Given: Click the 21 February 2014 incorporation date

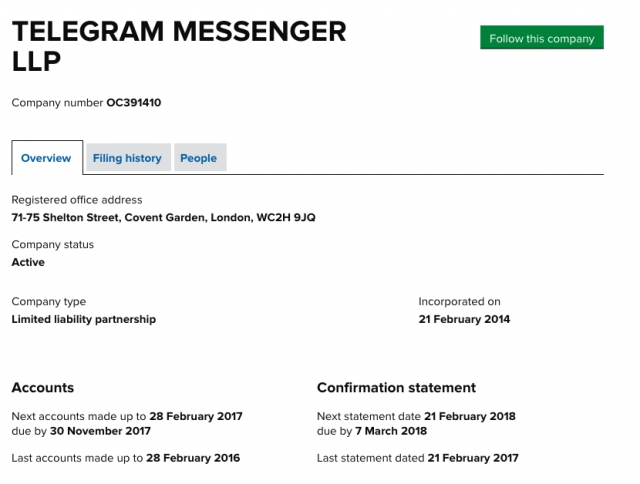Looking at the screenshot, I should [464, 319].
